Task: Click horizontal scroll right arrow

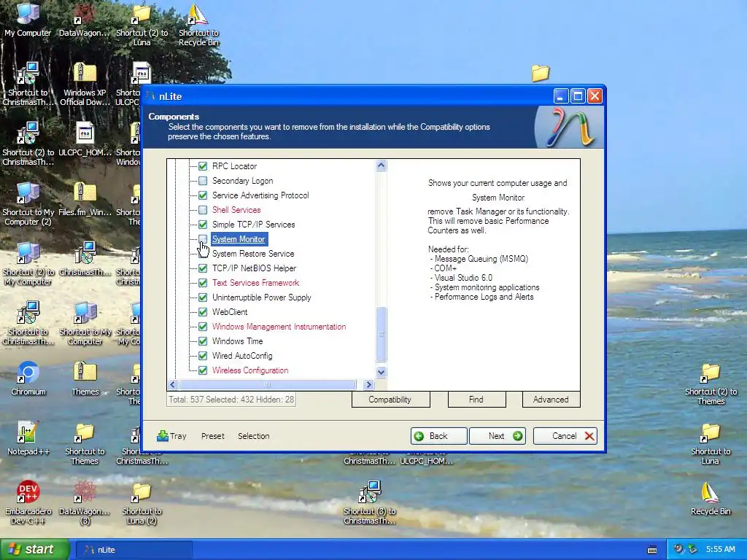Action: pyautogui.click(x=368, y=384)
